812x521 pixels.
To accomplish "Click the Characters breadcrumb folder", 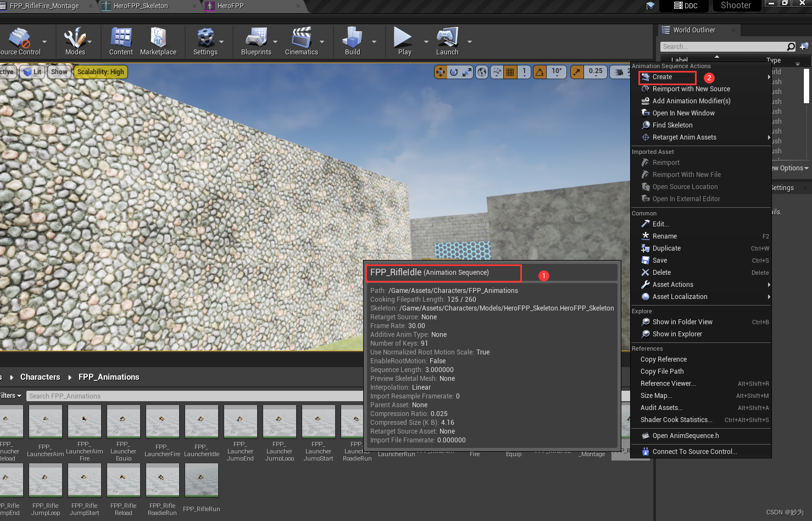I will click(40, 377).
